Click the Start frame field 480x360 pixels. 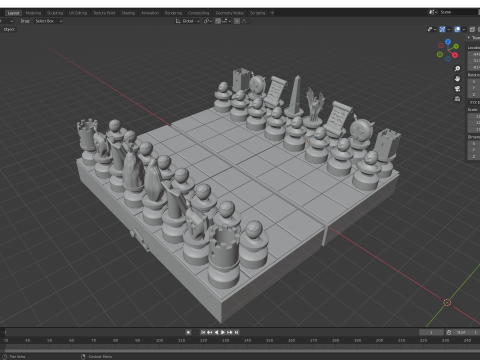point(466,332)
